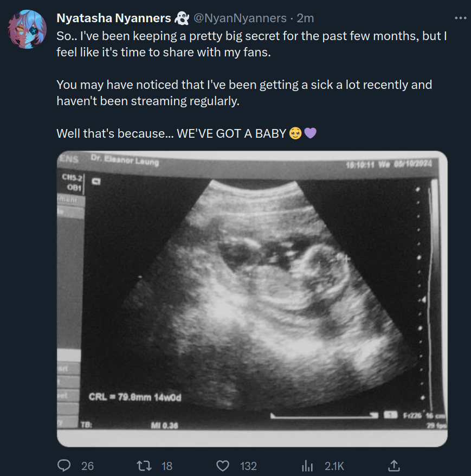Click the ghost emoji beside the display name
Image resolution: width=471 pixels, height=476 pixels.
181,18
